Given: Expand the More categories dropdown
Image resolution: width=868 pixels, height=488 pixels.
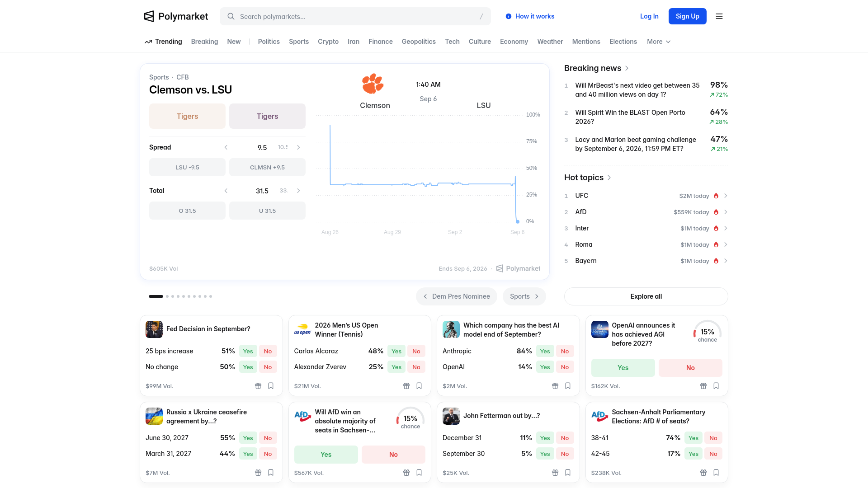Looking at the screenshot, I should click(659, 42).
